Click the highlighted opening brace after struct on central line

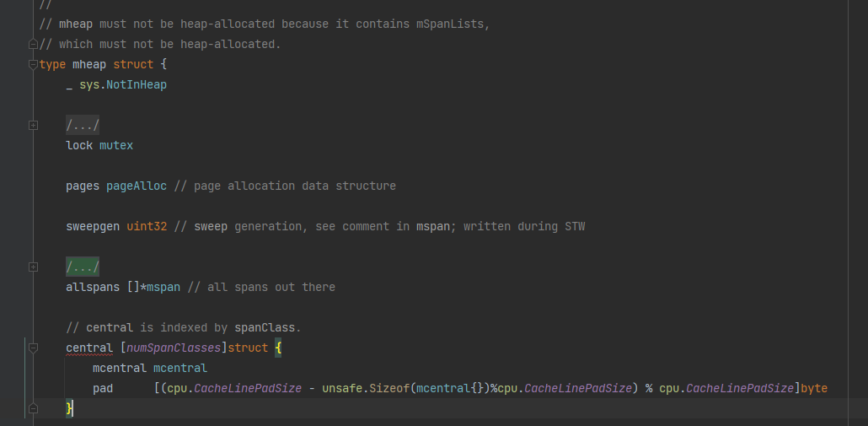coord(278,348)
